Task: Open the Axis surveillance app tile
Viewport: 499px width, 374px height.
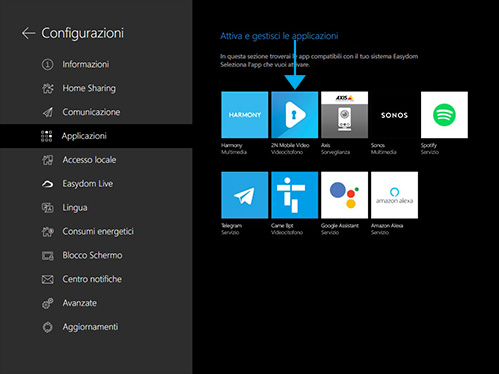Action: pyautogui.click(x=344, y=115)
